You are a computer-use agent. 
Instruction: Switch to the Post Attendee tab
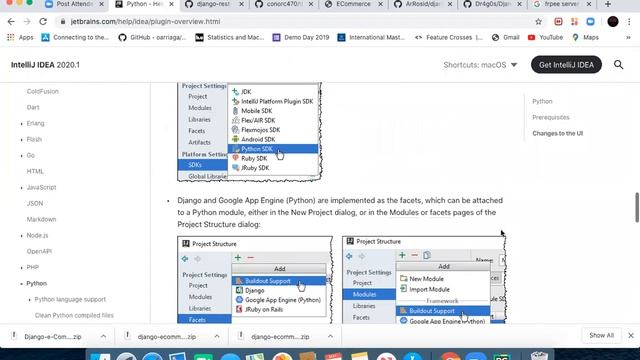[x=74, y=4]
